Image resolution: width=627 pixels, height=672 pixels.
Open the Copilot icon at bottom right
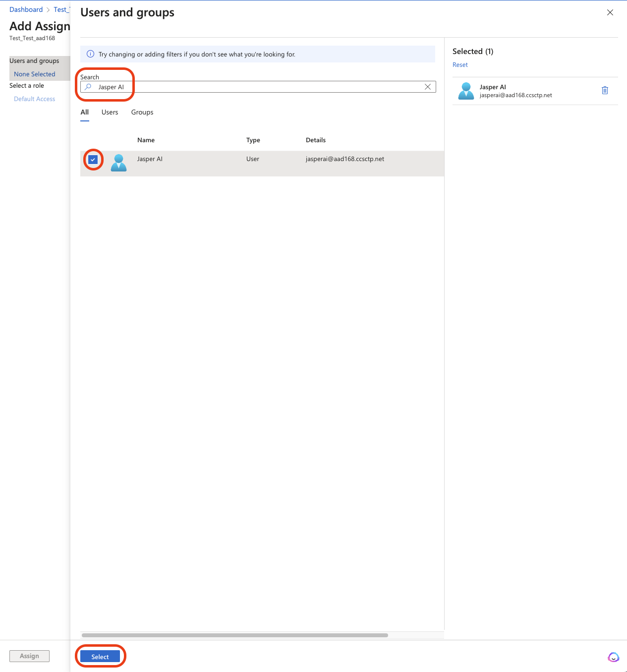[613, 657]
